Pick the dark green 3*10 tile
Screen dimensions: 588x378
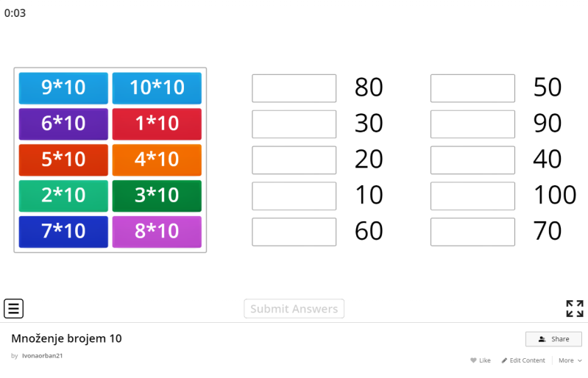[x=157, y=196]
